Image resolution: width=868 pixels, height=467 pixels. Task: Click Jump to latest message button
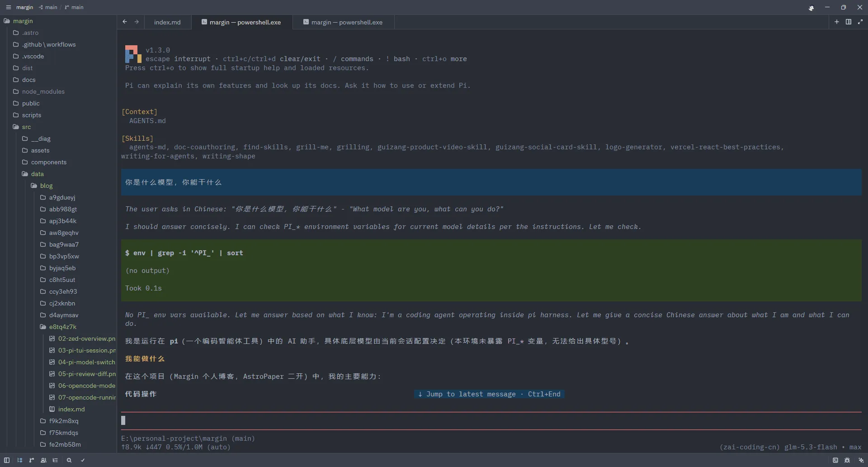coord(489,394)
